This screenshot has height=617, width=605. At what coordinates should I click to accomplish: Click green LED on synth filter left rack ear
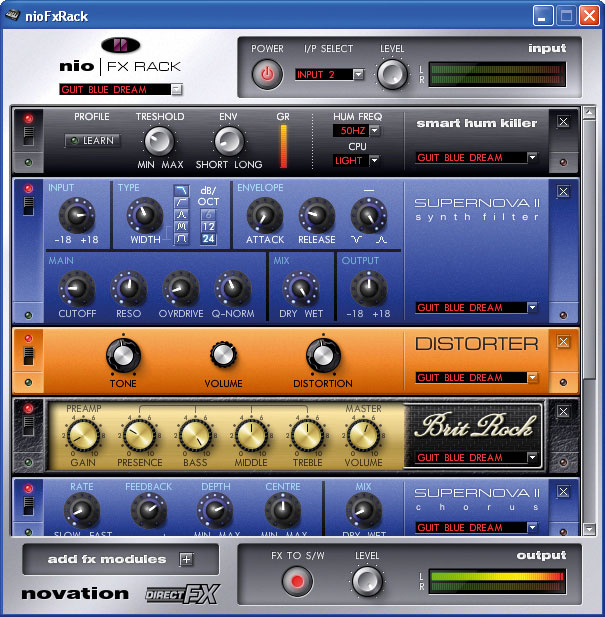[28, 315]
